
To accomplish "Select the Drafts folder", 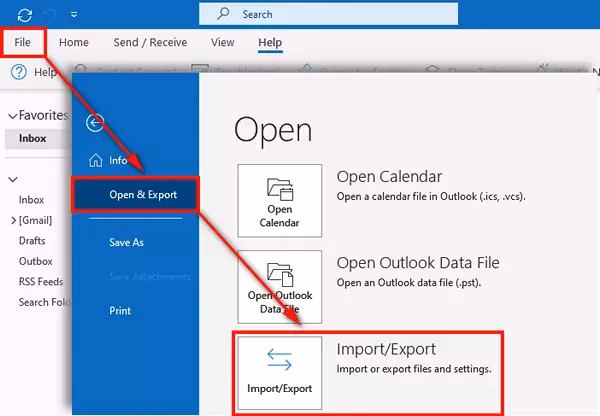I will pos(32,241).
